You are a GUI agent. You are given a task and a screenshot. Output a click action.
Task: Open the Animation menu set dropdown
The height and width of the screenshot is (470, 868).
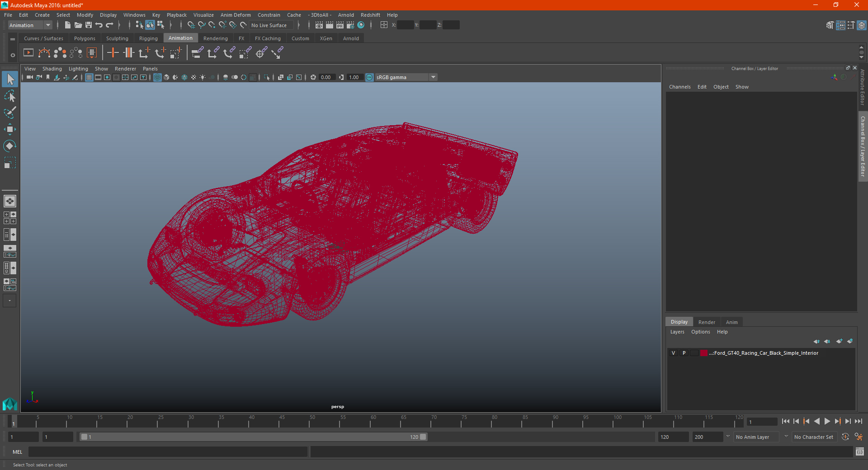(x=30, y=25)
